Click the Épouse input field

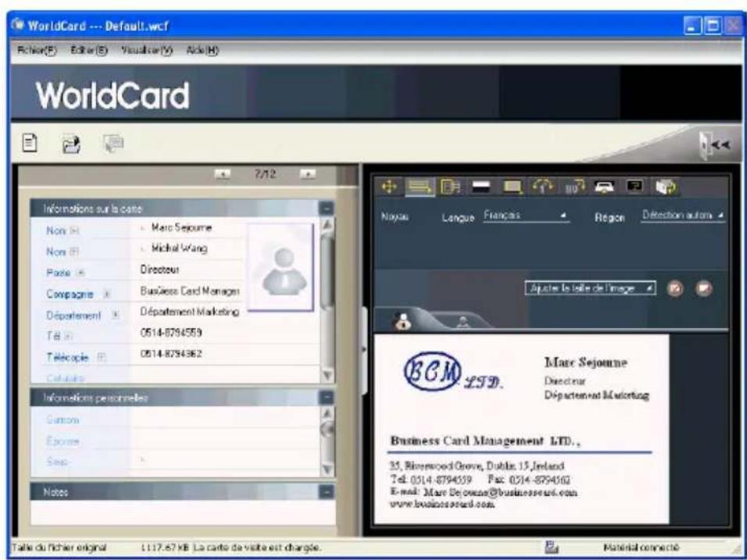coord(224,441)
